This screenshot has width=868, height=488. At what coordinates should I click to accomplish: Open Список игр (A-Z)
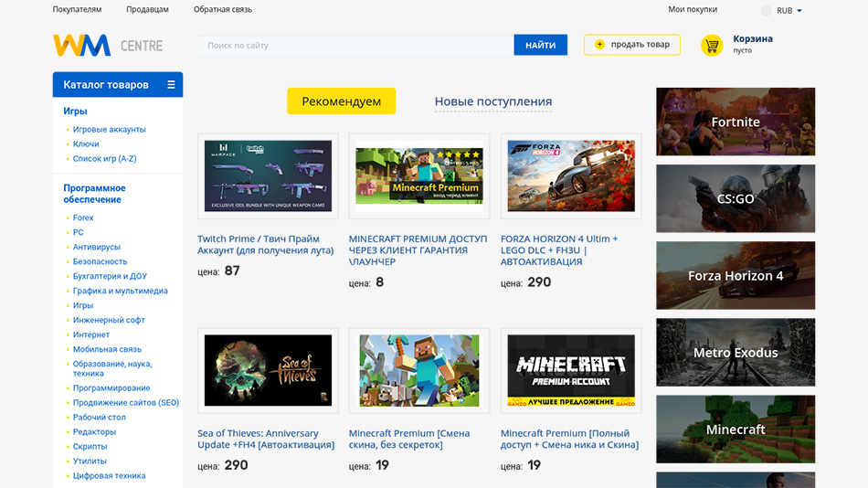(105, 158)
